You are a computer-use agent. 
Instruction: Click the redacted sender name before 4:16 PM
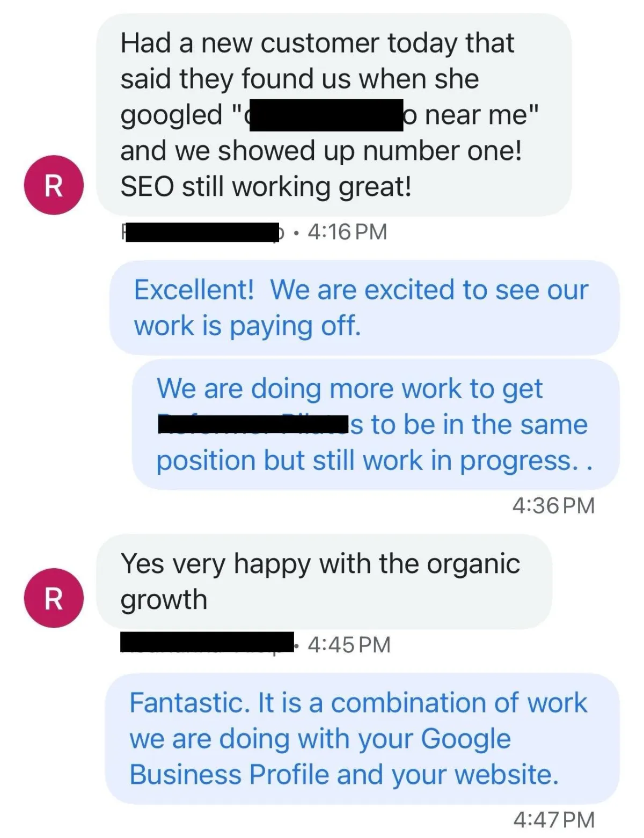pos(203,232)
